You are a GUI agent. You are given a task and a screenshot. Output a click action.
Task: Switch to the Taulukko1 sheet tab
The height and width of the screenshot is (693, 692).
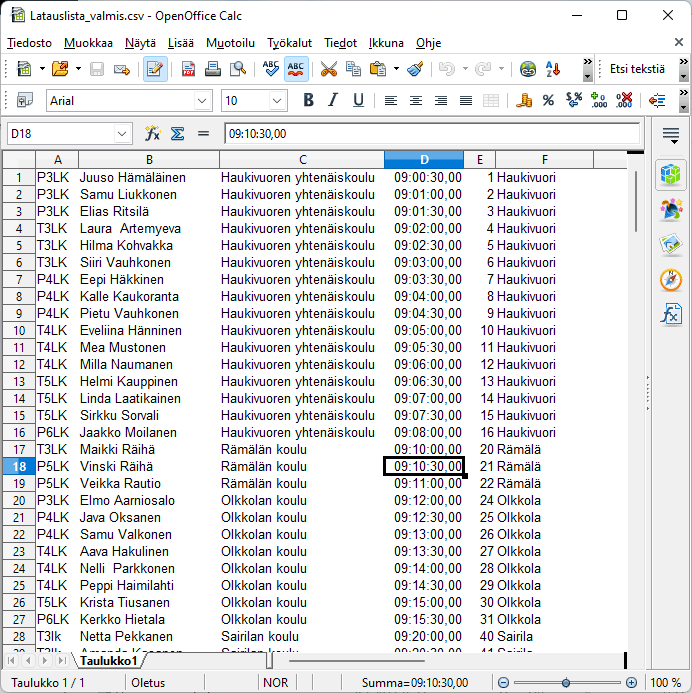[x=109, y=661]
